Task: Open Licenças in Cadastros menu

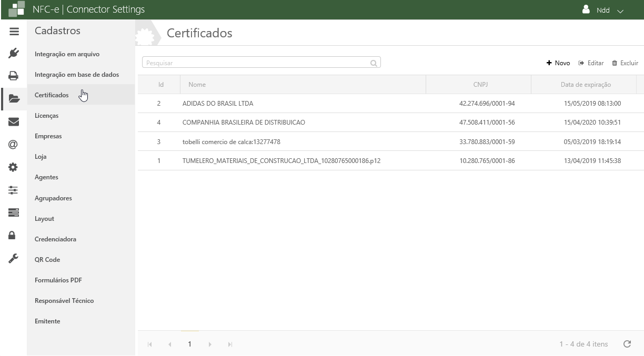Action: [47, 116]
